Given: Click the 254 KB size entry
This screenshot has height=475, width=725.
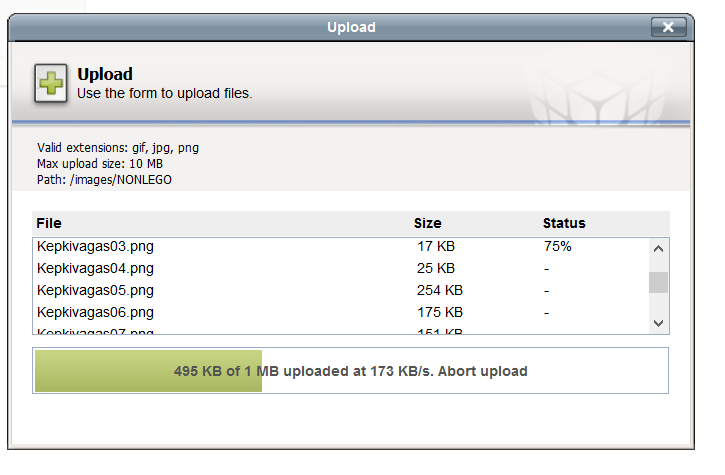Looking at the screenshot, I should point(440,290).
